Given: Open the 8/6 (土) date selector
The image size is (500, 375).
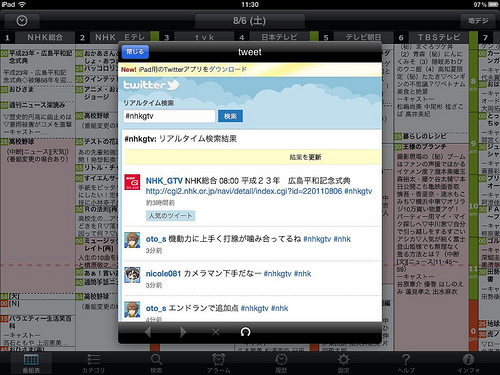Looking at the screenshot, I should [250, 21].
